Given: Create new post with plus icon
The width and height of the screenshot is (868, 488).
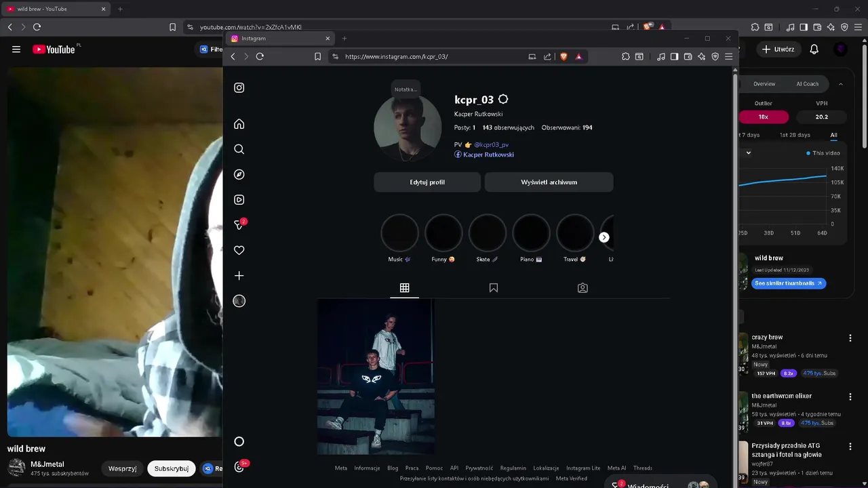Looking at the screenshot, I should (x=239, y=276).
